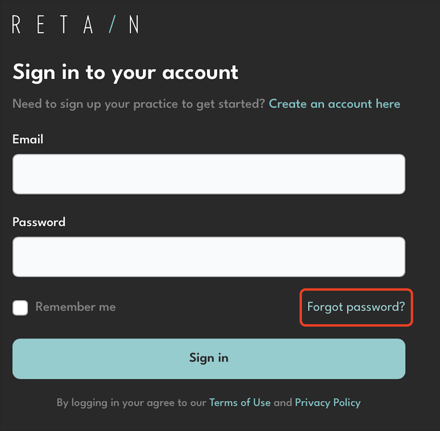
Task: Click the RETAIN logo at top
Action: [75, 25]
